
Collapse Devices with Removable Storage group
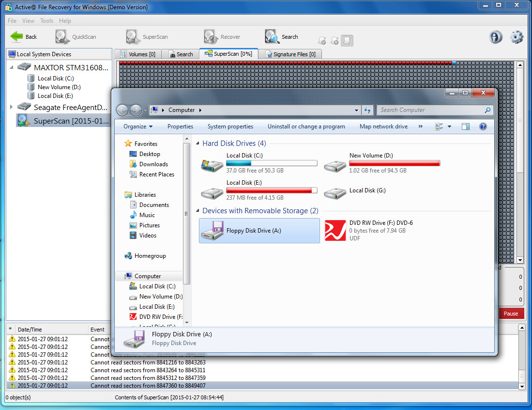pos(198,211)
